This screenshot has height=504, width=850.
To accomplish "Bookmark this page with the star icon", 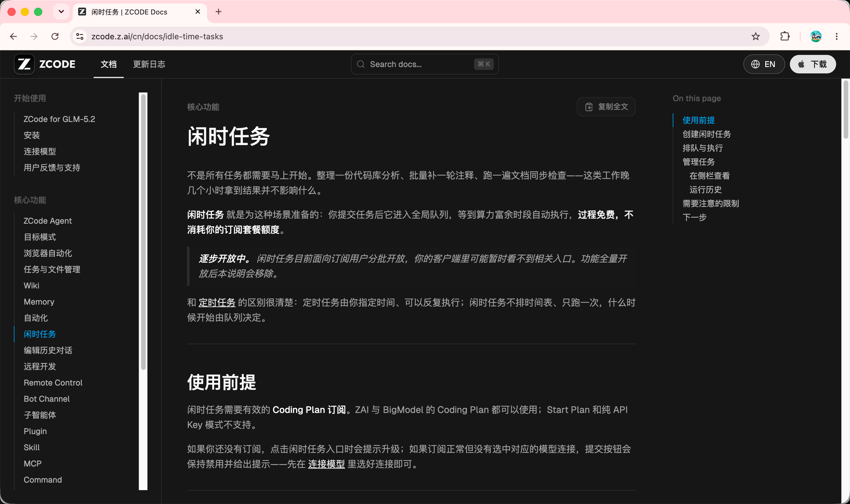I will pyautogui.click(x=755, y=36).
